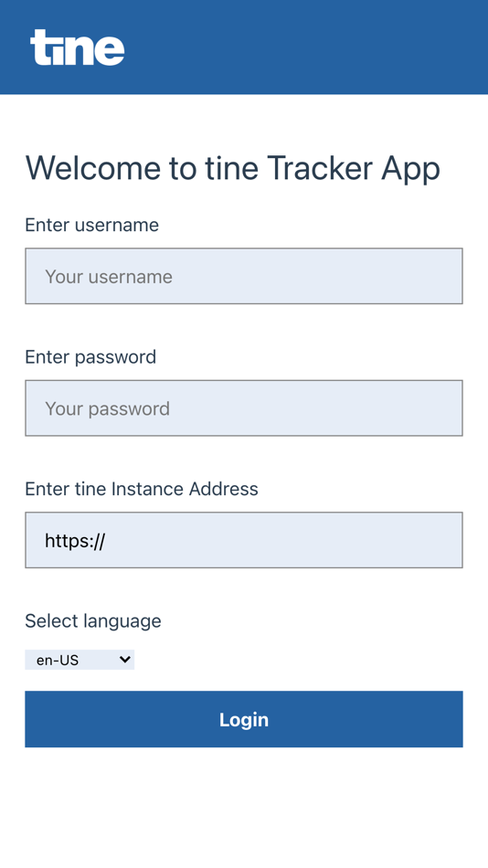488x868 pixels.
Task: Click the 'Welcome to tine Tracker App' heading
Action: tap(233, 168)
